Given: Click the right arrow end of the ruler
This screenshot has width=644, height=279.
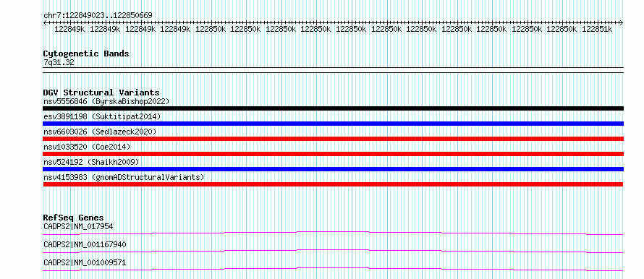Looking at the screenshot, I should (x=622, y=22).
